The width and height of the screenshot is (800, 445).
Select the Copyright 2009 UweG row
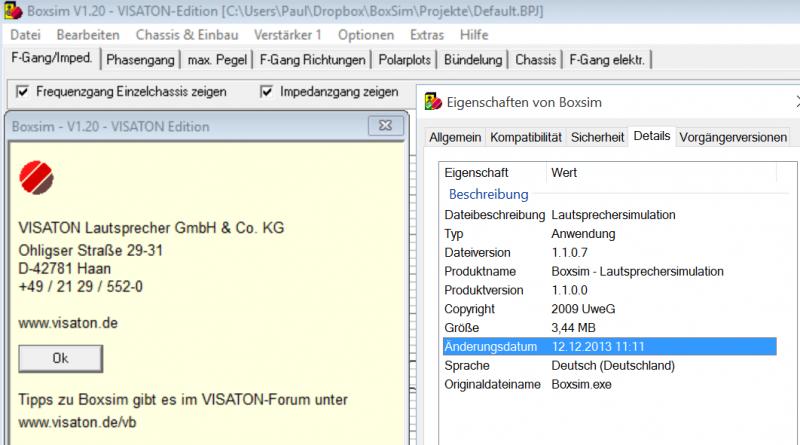tap(610, 309)
